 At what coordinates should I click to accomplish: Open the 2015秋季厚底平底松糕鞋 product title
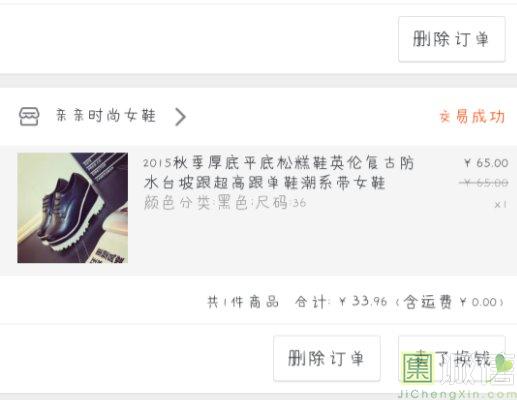pos(279,173)
